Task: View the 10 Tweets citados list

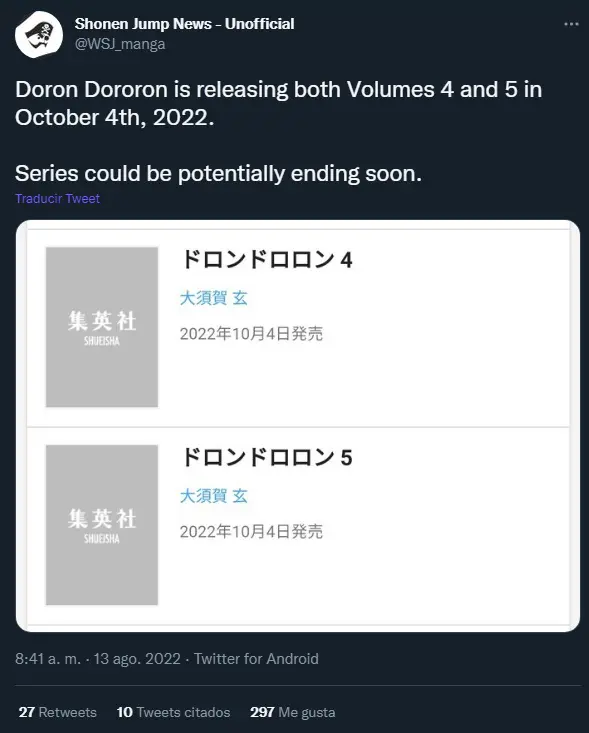Action: click(173, 712)
